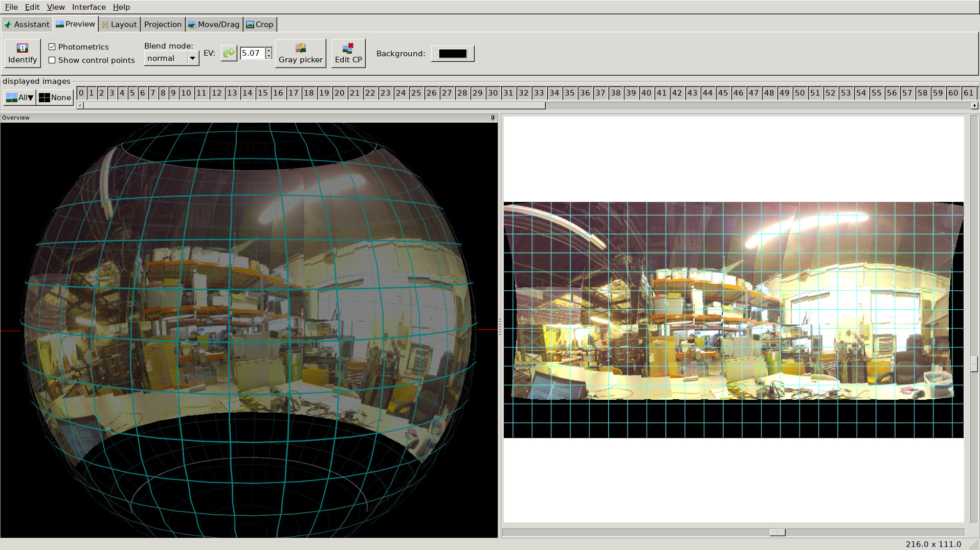Open the Interface menu

coord(88,7)
